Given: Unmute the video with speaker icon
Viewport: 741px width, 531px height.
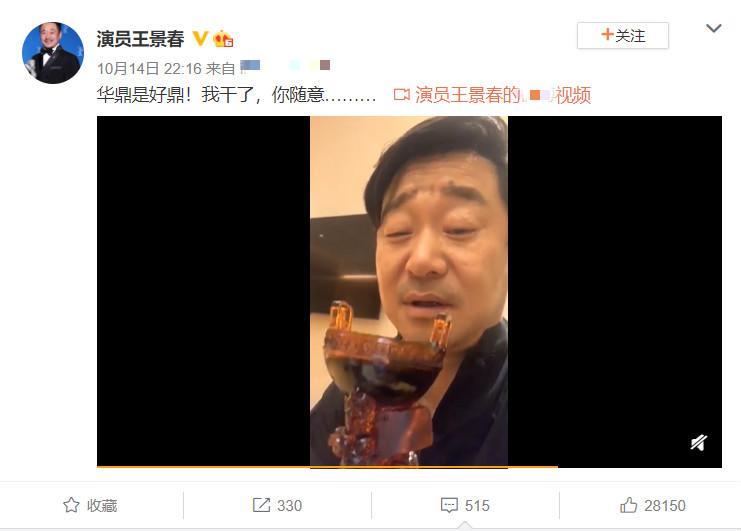Looking at the screenshot, I should point(698,443).
